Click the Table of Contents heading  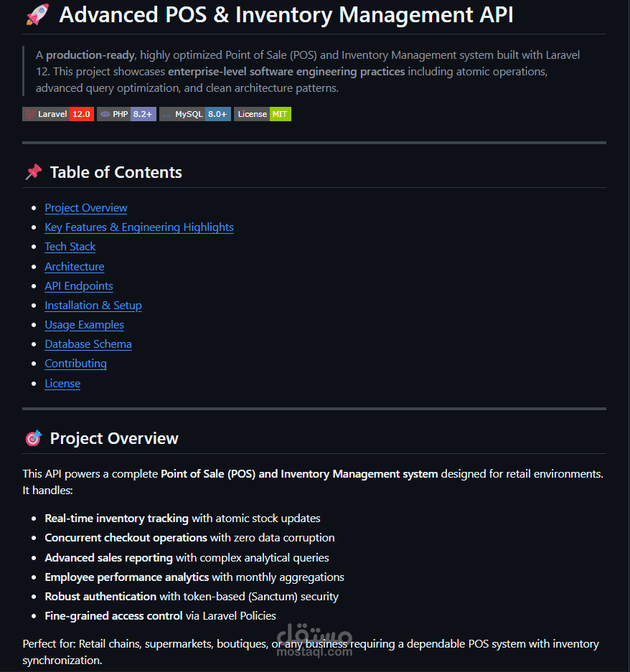click(116, 172)
